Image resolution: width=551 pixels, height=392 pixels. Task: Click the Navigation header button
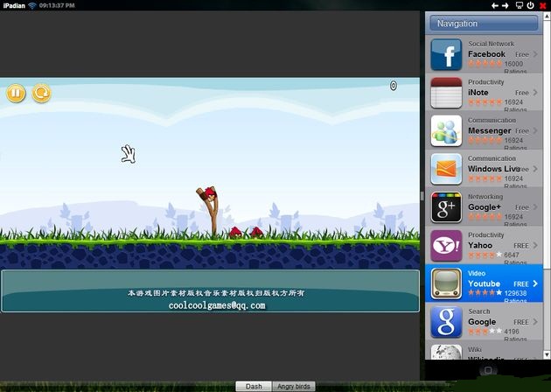coord(482,24)
